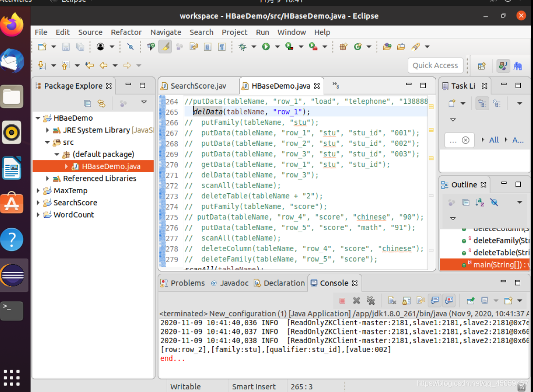Select main(String[]) in Outline
The image size is (533, 392).
pyautogui.click(x=485, y=265)
